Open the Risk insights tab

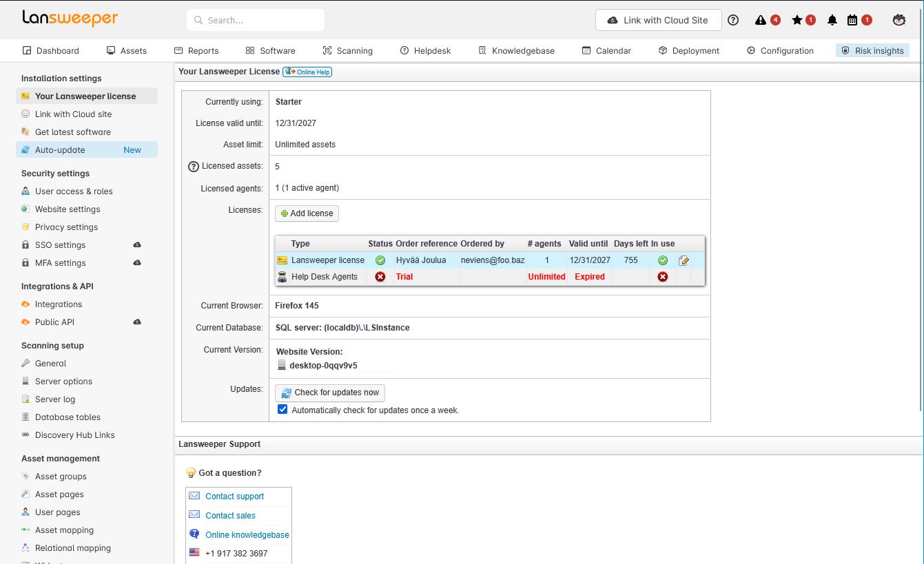[x=872, y=50]
